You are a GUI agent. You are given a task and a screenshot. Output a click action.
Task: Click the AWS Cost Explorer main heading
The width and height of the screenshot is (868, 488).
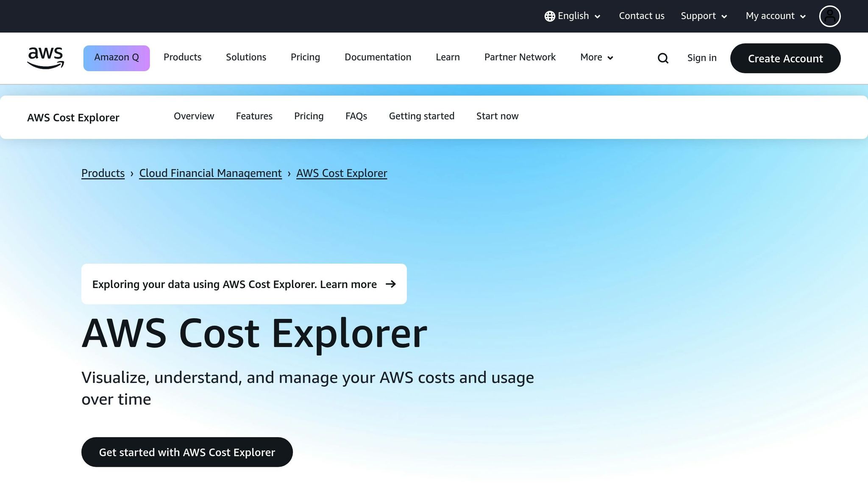point(254,334)
